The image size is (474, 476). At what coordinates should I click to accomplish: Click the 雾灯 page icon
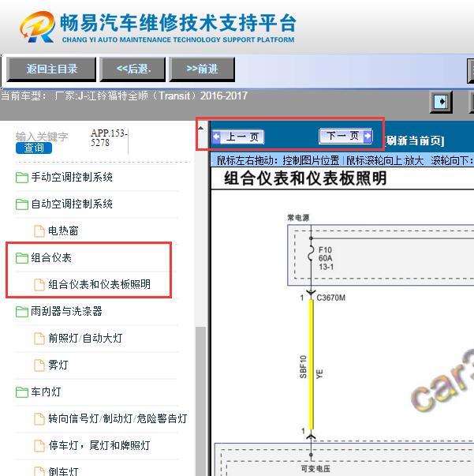(x=39, y=365)
